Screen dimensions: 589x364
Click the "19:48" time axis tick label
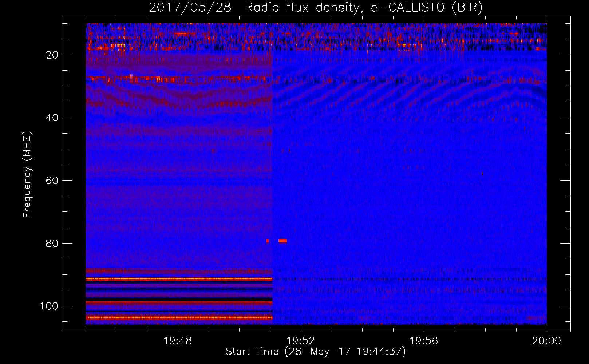coord(178,341)
